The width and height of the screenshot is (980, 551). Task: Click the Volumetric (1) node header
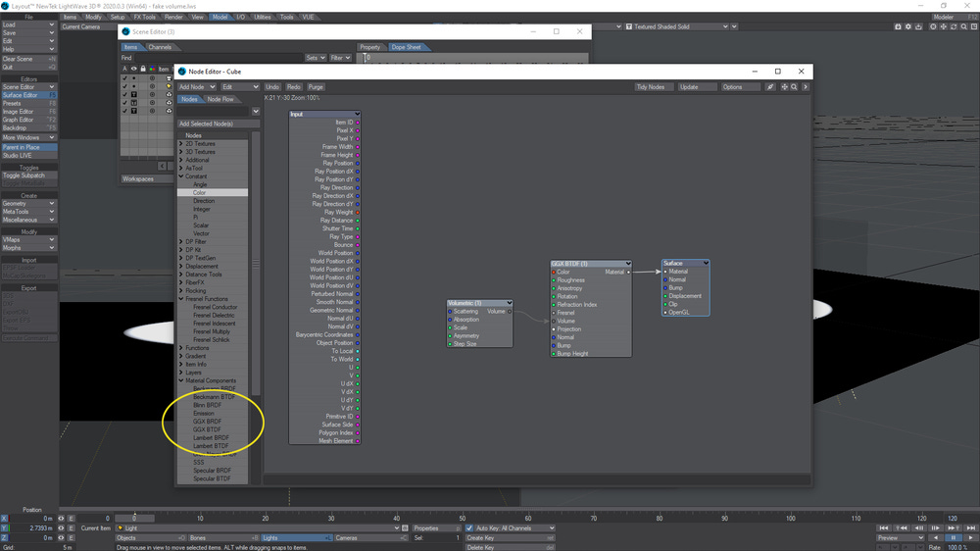point(480,303)
